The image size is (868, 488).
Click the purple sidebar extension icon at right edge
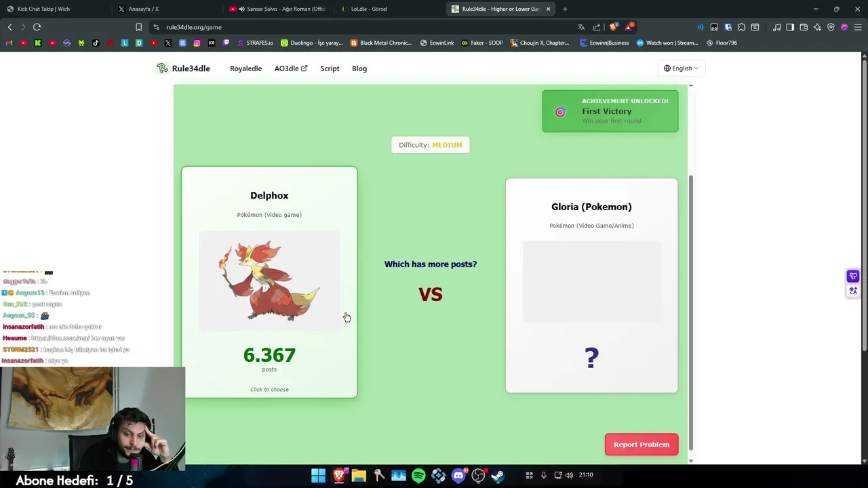click(853, 276)
